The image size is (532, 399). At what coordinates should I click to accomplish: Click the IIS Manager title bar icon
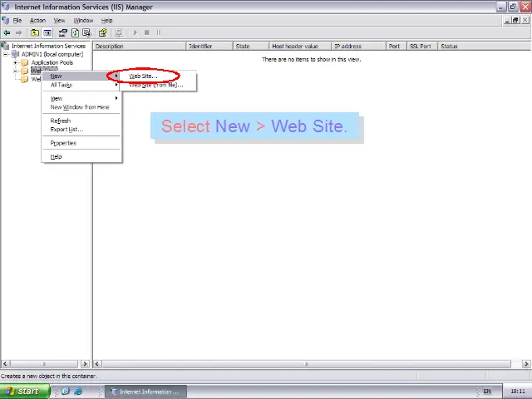coord(6,7)
